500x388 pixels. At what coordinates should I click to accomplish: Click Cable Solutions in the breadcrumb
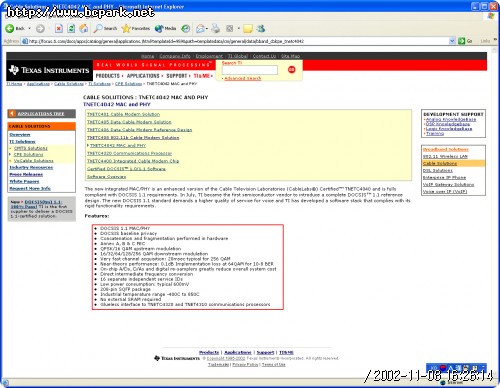(69, 84)
